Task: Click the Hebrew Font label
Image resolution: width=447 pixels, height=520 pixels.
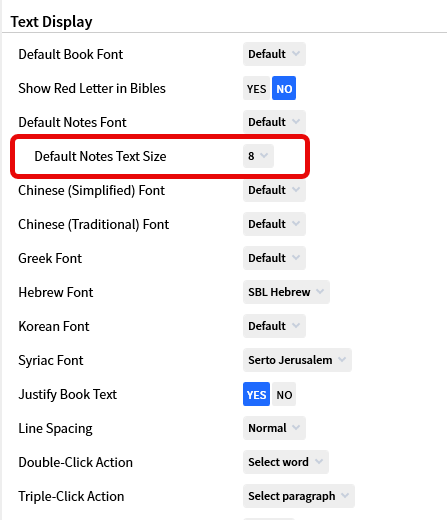Action: point(56,292)
